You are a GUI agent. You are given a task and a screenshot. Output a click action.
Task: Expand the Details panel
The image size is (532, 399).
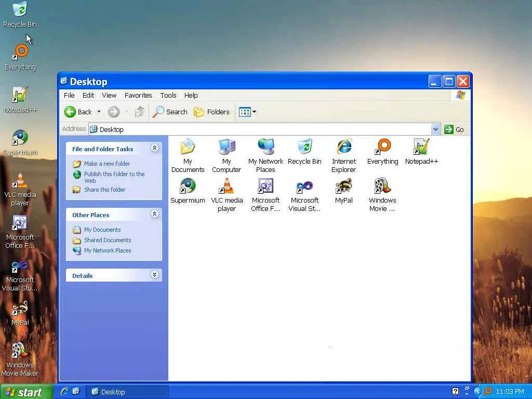pyautogui.click(x=154, y=275)
